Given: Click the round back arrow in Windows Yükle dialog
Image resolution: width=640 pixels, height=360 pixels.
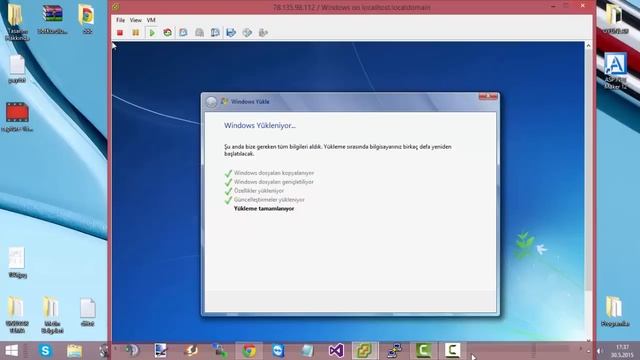Looking at the screenshot, I should pos(211,102).
